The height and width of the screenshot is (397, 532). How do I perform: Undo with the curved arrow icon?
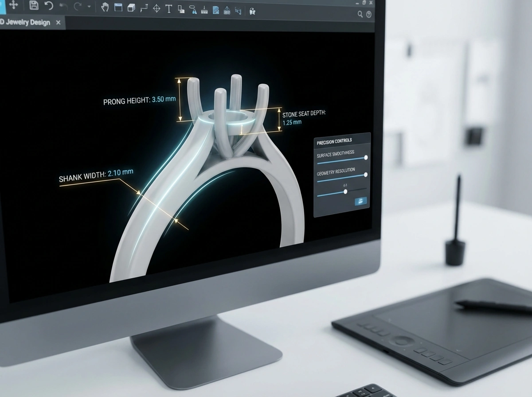pos(49,6)
